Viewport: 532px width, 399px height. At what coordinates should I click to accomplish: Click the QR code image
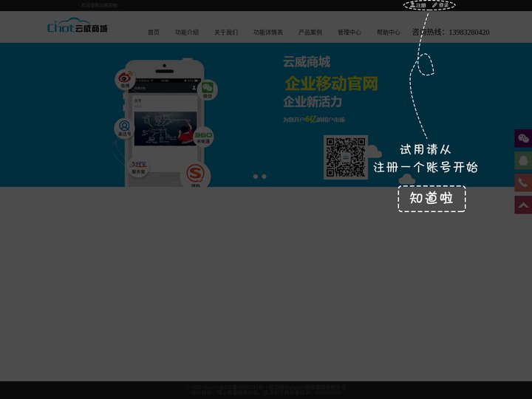(x=346, y=157)
